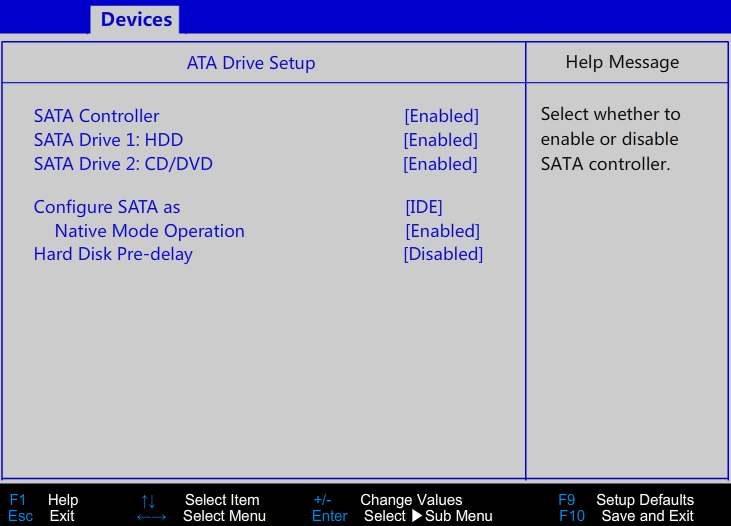The height and width of the screenshot is (526, 731).
Task: Click the up-down arrows Select Item icon
Action: 148,500
